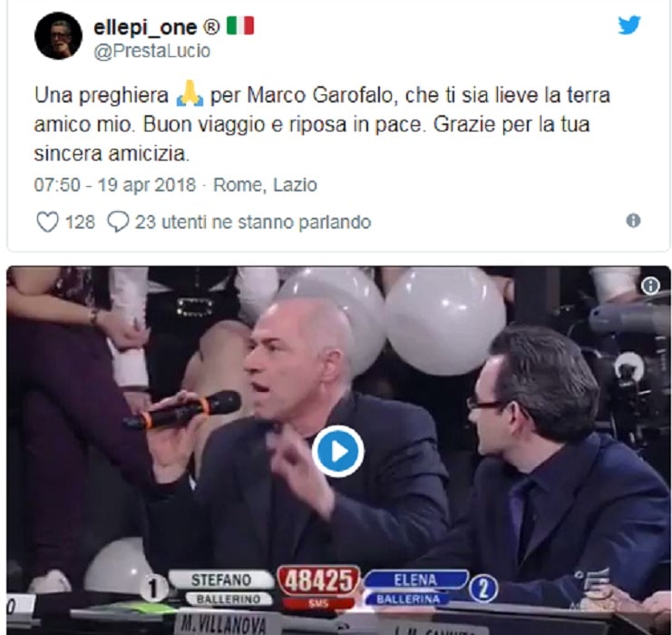
Task: Click the Twitter bird logo
Action: point(628,24)
